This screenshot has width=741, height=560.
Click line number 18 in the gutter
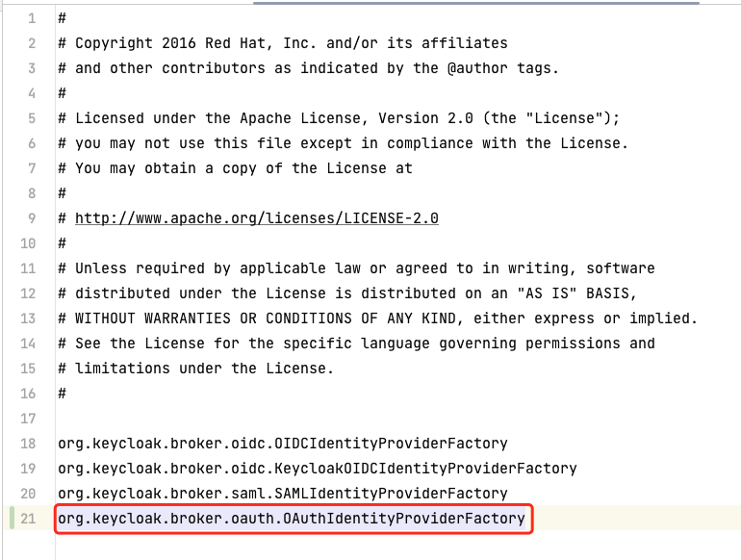(28, 444)
